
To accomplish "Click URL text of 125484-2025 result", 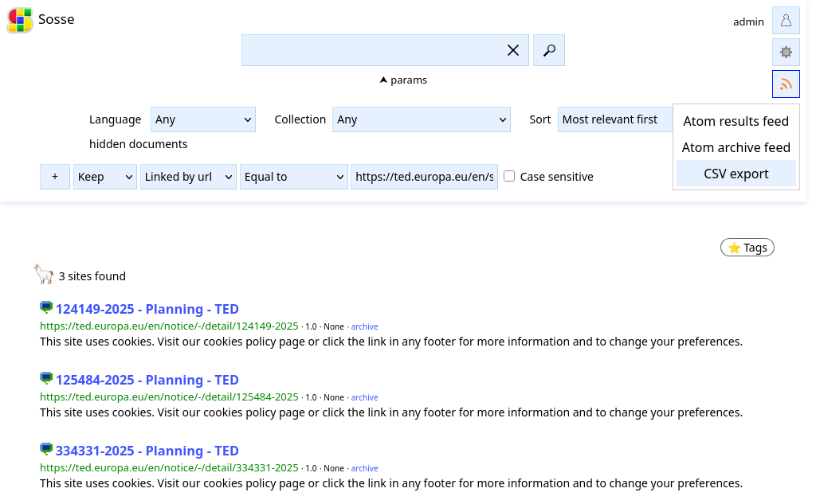I will click(169, 397).
